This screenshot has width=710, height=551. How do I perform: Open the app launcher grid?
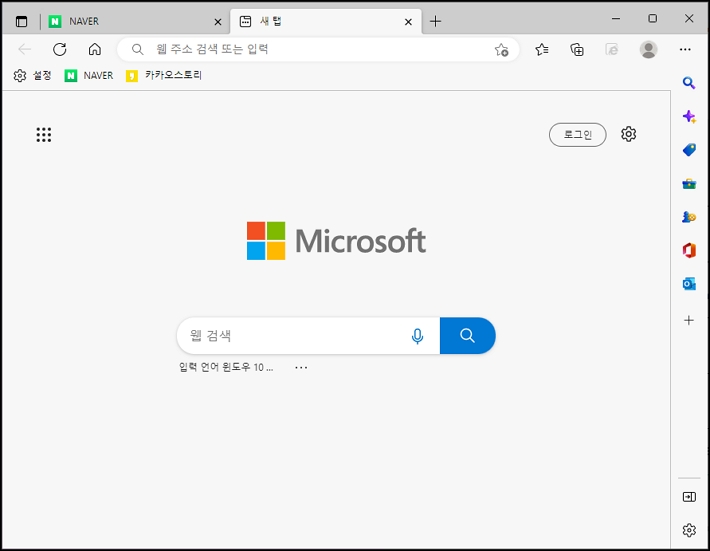(43, 134)
